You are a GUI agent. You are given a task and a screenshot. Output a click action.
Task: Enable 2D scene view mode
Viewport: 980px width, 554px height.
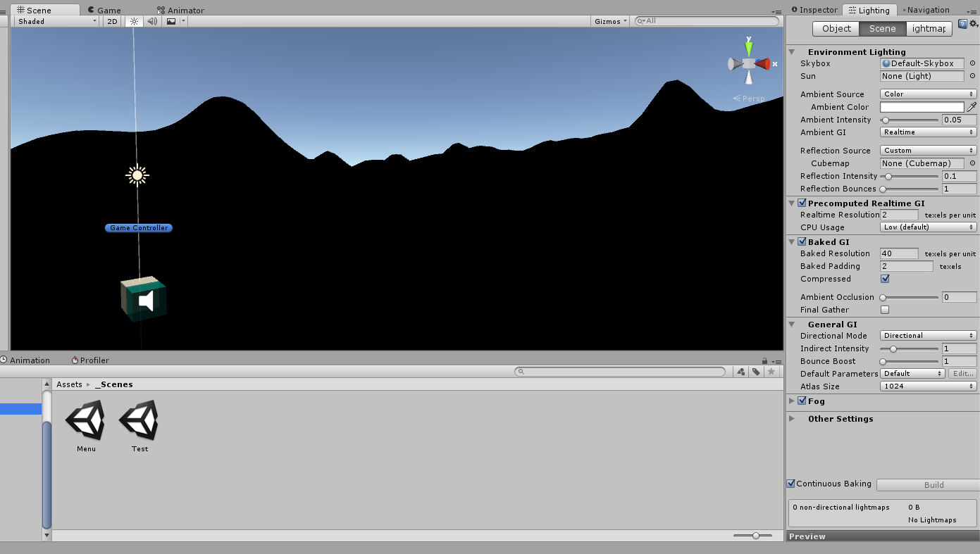(x=111, y=20)
